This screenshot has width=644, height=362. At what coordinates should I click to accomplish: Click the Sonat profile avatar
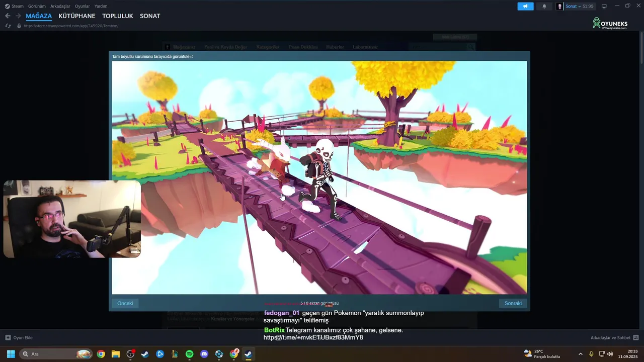(x=560, y=6)
